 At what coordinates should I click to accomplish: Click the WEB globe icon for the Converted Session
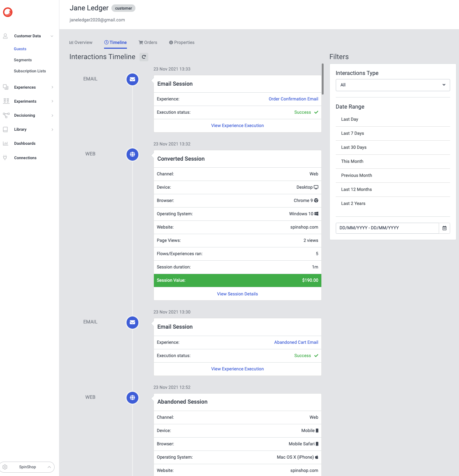132,154
